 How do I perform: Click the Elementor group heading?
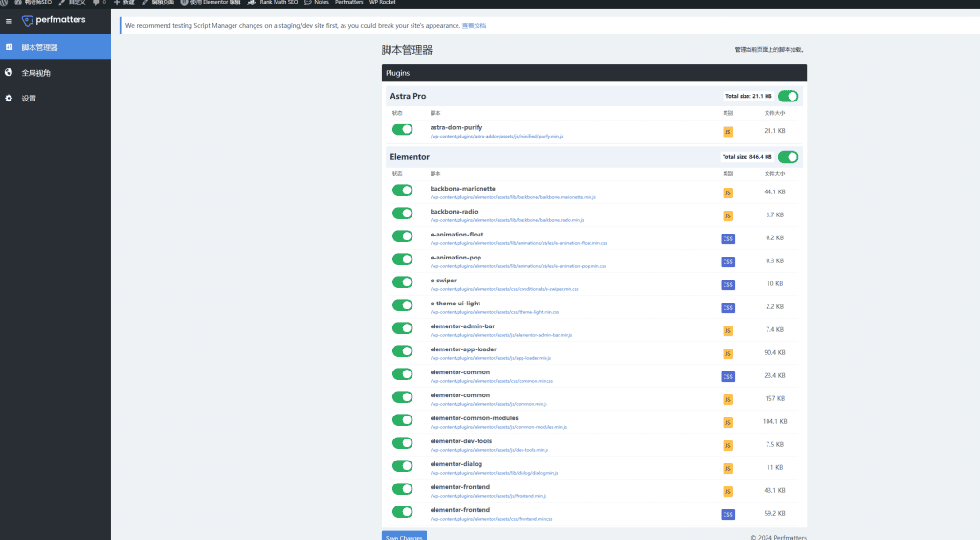coord(410,157)
